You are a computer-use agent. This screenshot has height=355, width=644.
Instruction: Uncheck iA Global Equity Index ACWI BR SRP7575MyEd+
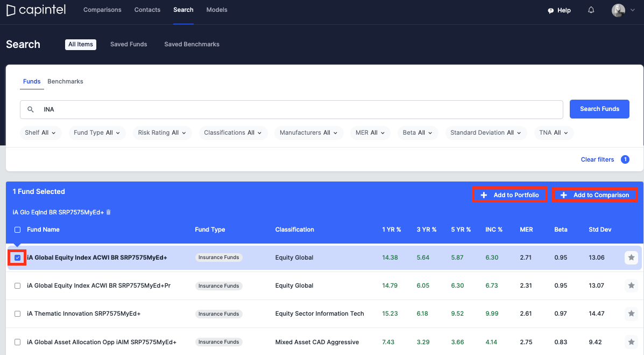tap(17, 257)
